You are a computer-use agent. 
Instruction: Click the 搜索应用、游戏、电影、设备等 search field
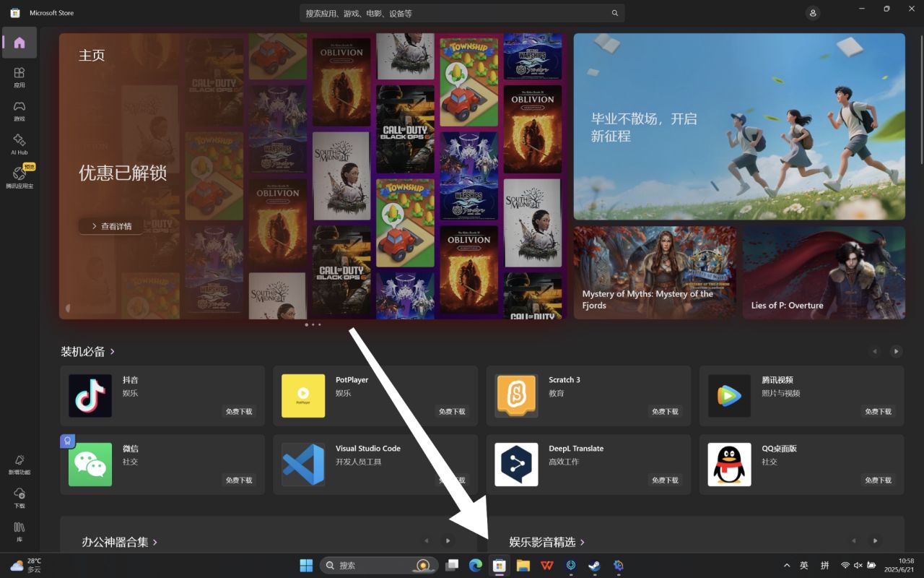coord(462,13)
